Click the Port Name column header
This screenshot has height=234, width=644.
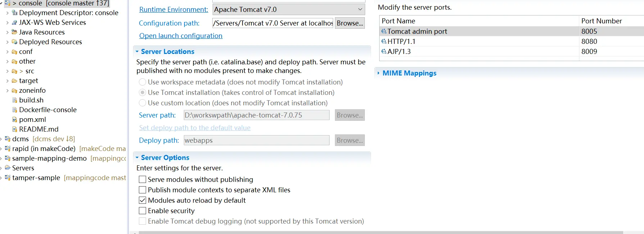point(479,21)
